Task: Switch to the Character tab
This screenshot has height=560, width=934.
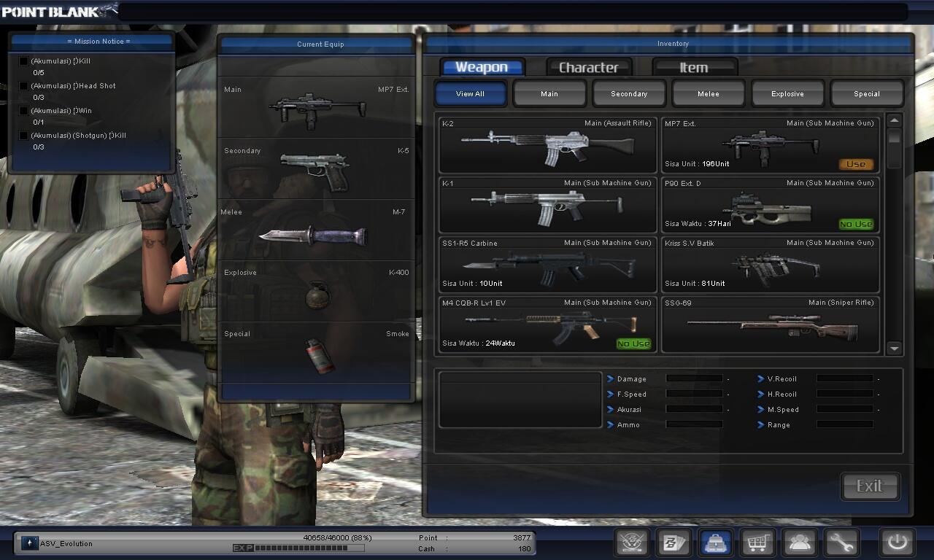Action: [588, 67]
